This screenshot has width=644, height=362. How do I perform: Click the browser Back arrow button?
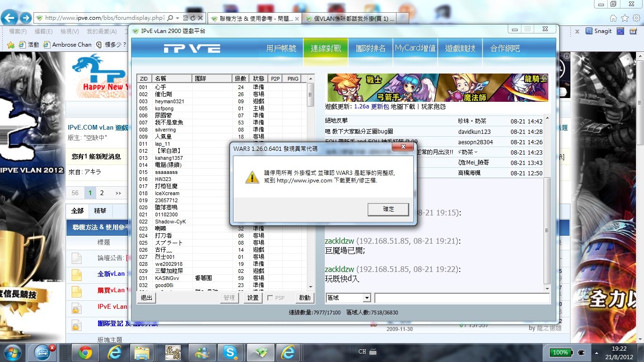coord(10,18)
